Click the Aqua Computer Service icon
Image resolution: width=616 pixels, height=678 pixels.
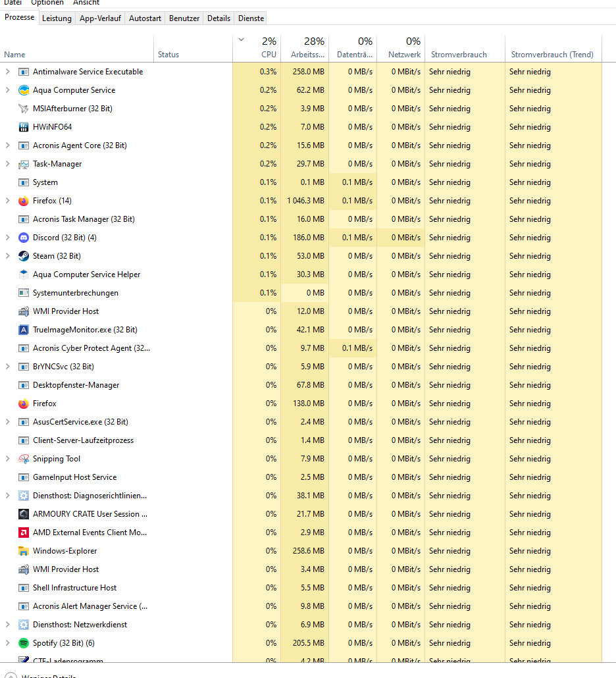click(24, 90)
